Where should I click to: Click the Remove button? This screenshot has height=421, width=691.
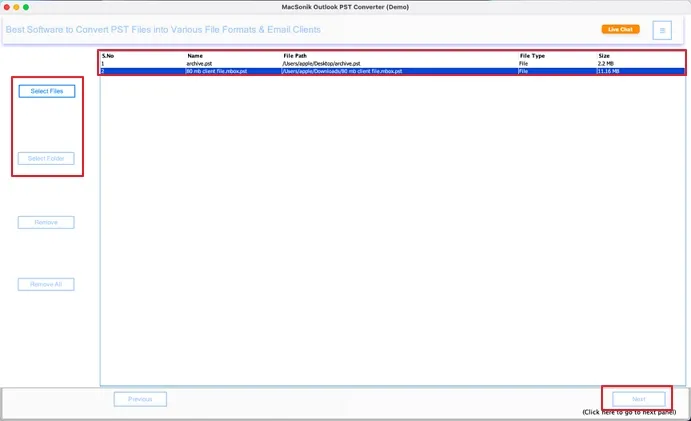(x=46, y=222)
